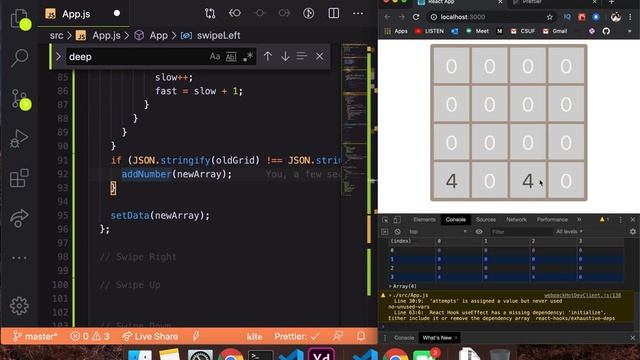Open the Extensions view
Viewport: 640px width, 360px height.
[19, 178]
